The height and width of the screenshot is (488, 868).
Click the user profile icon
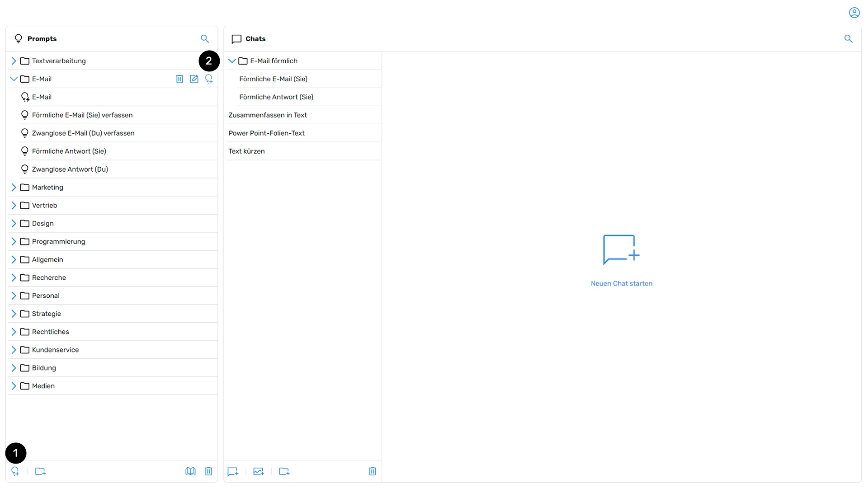click(854, 13)
